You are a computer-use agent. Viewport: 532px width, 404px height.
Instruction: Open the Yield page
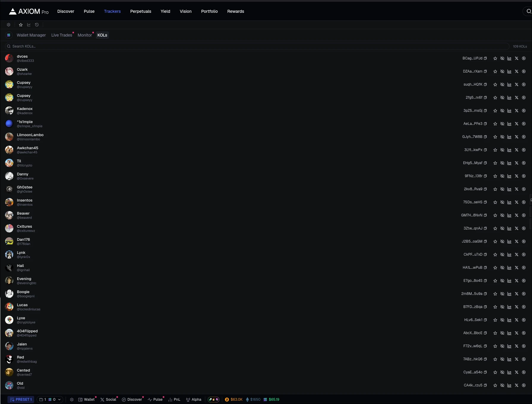[x=165, y=11]
